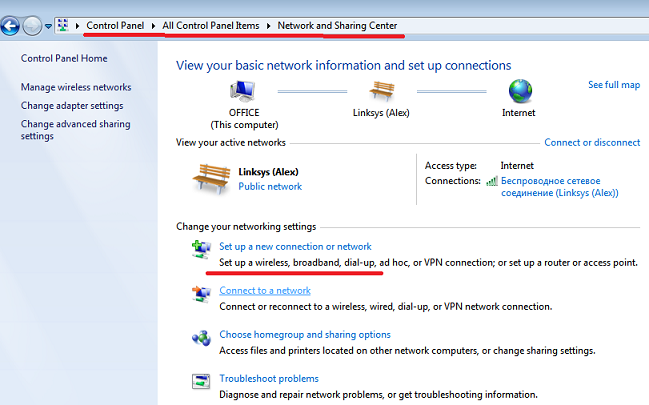Image resolution: width=649 pixels, height=405 pixels.
Task: Click the Internet globe icon
Action: point(520,91)
